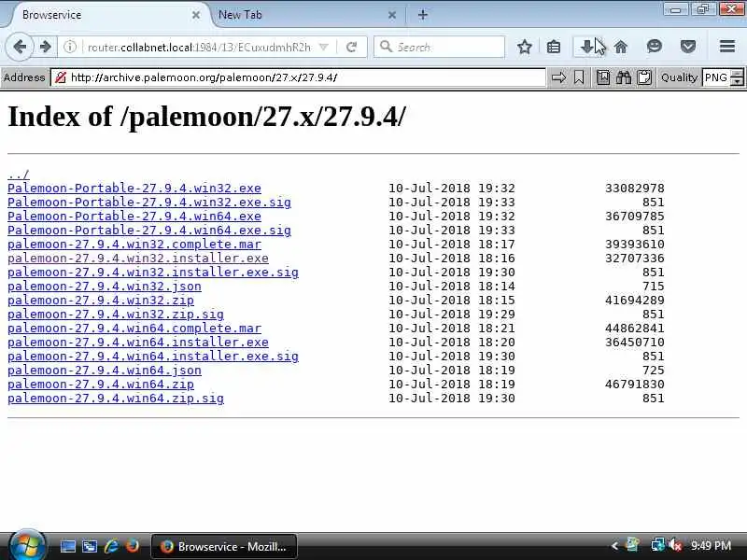
Task: Download palemoon-27.9.4.win64.complete.mar
Action: [x=134, y=329]
